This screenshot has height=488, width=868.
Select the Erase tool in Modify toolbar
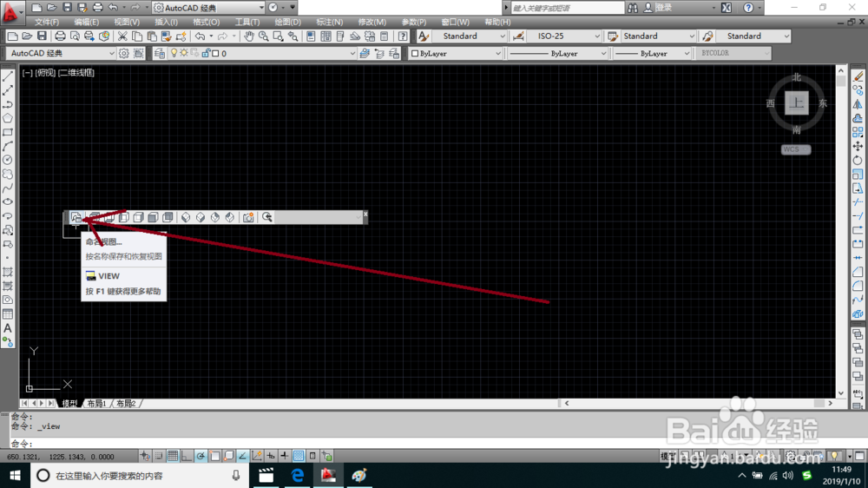tap(858, 76)
